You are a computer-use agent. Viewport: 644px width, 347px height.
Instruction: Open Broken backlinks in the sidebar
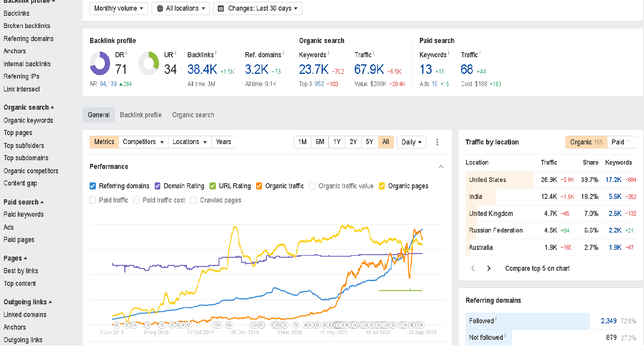(x=27, y=26)
